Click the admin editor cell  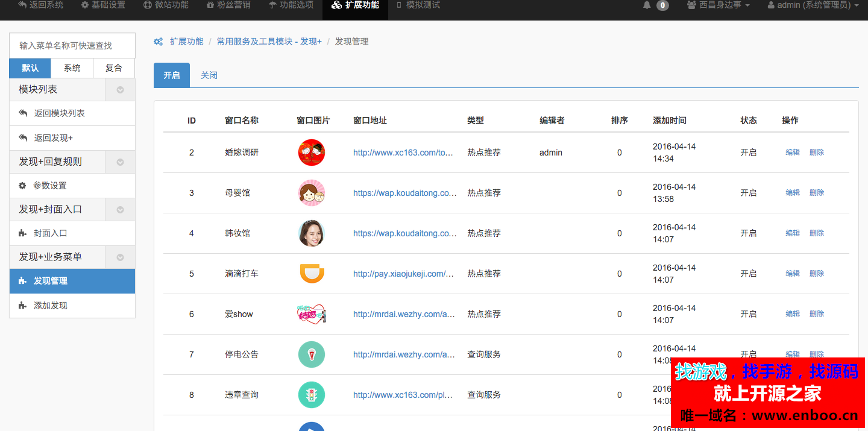pyautogui.click(x=551, y=153)
